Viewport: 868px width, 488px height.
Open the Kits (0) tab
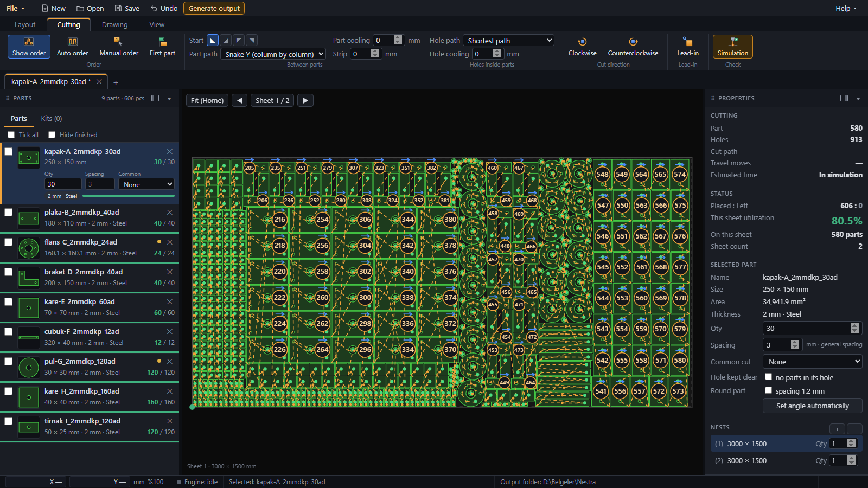(x=52, y=118)
